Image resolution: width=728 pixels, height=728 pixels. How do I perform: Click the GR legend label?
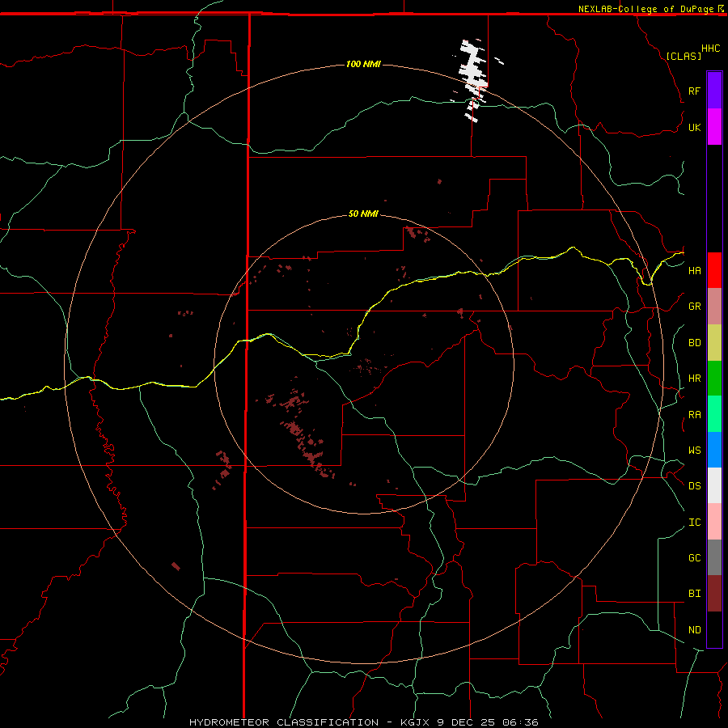(x=694, y=307)
